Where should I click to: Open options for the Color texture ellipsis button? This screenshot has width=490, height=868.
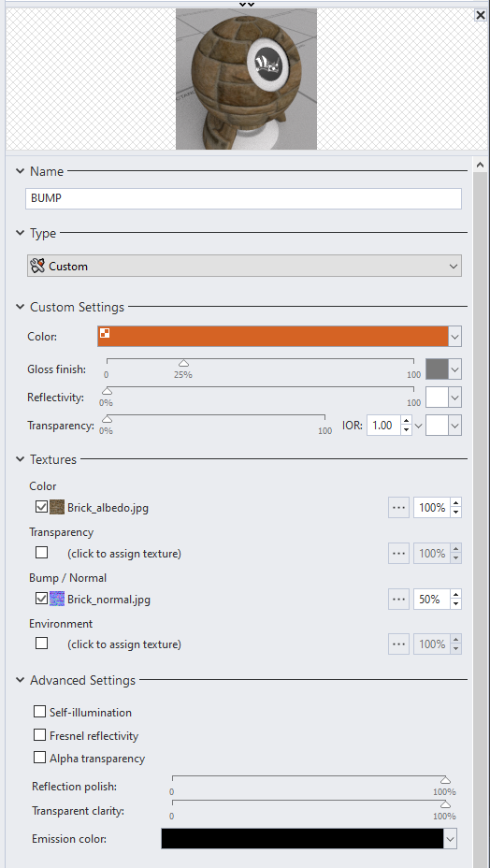(398, 508)
